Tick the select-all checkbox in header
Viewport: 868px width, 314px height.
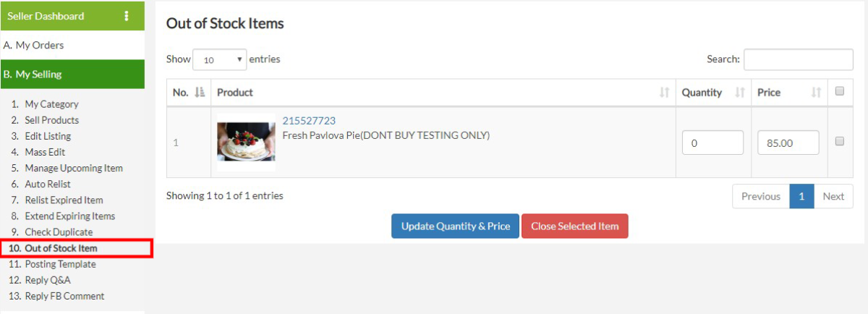pyautogui.click(x=840, y=91)
